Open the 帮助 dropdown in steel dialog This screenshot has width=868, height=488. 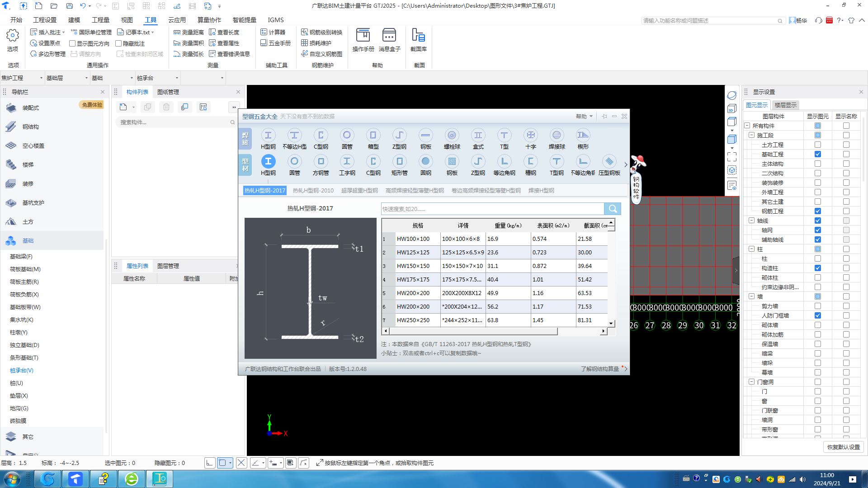pyautogui.click(x=584, y=117)
